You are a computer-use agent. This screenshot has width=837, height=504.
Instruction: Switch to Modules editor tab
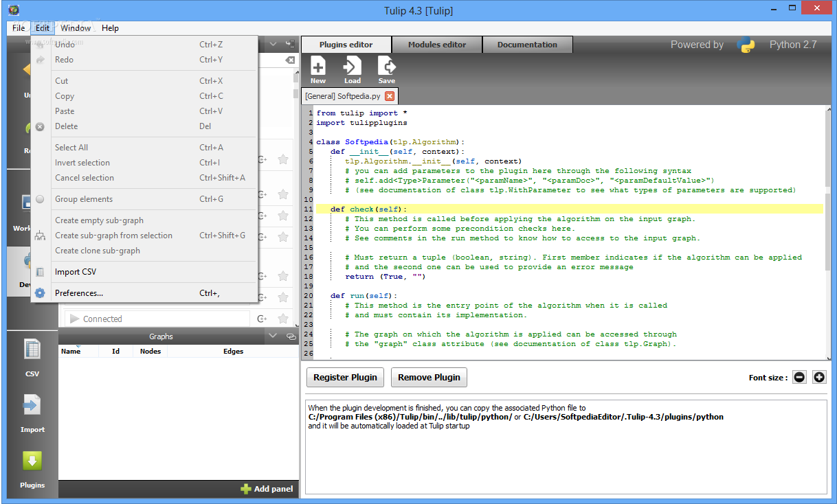coord(437,45)
